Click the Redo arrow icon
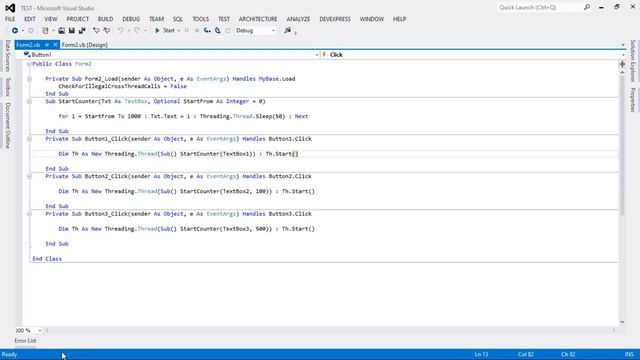Screen dimensions: 640x360 click(x=137, y=31)
